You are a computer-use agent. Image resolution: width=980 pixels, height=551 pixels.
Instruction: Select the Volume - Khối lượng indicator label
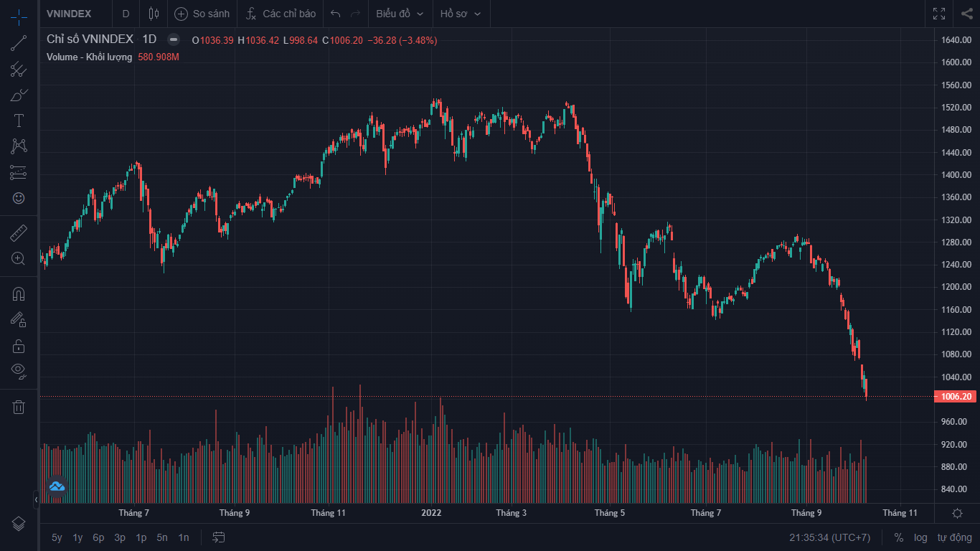(90, 57)
